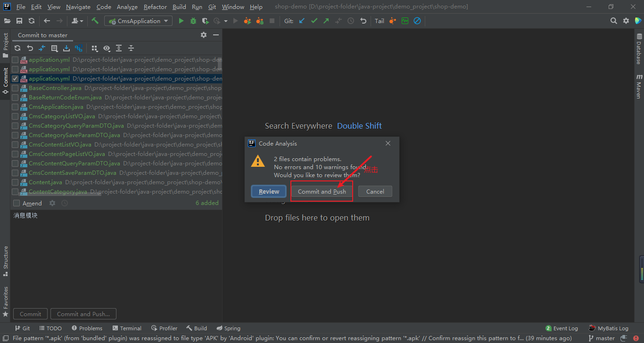Open commit message history clock icon
This screenshot has height=343, width=644.
tap(65, 203)
